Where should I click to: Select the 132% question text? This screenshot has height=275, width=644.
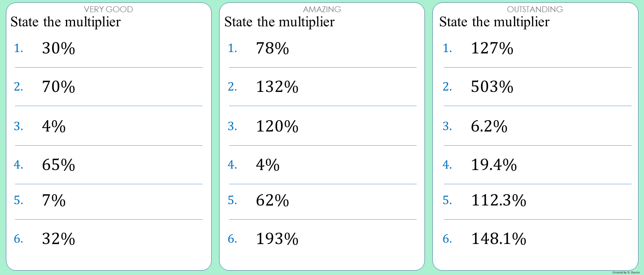point(277,87)
